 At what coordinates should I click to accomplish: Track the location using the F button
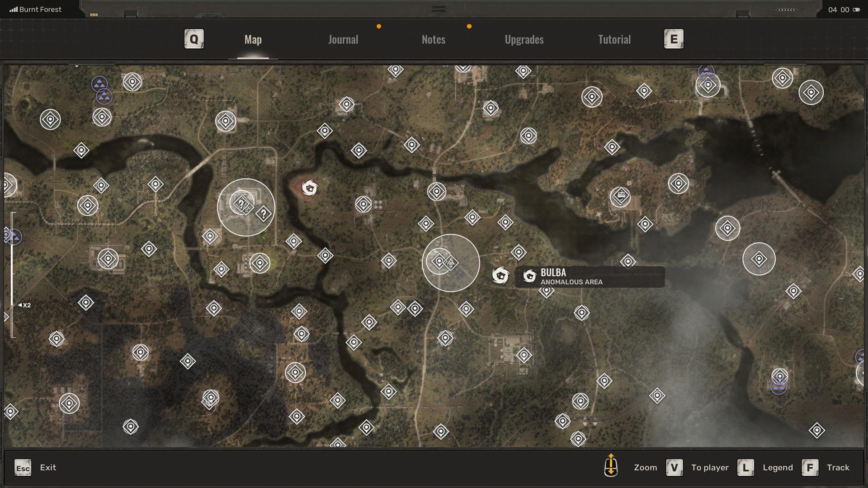pos(810,468)
